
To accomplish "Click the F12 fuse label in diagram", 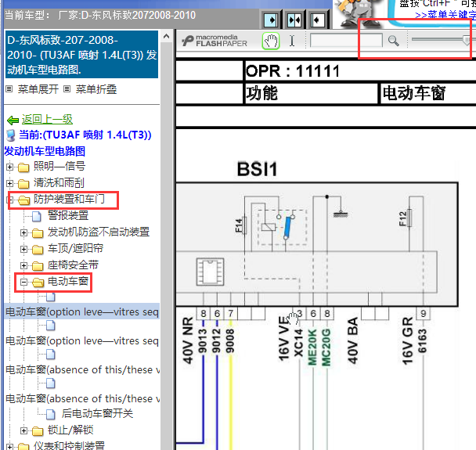I will click(402, 219).
